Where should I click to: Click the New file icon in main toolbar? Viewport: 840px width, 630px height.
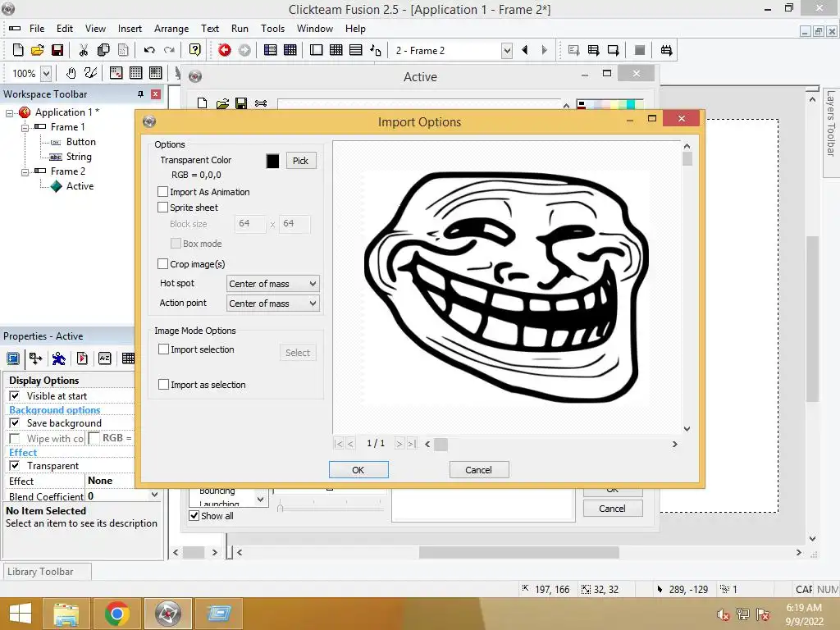pyautogui.click(x=18, y=50)
